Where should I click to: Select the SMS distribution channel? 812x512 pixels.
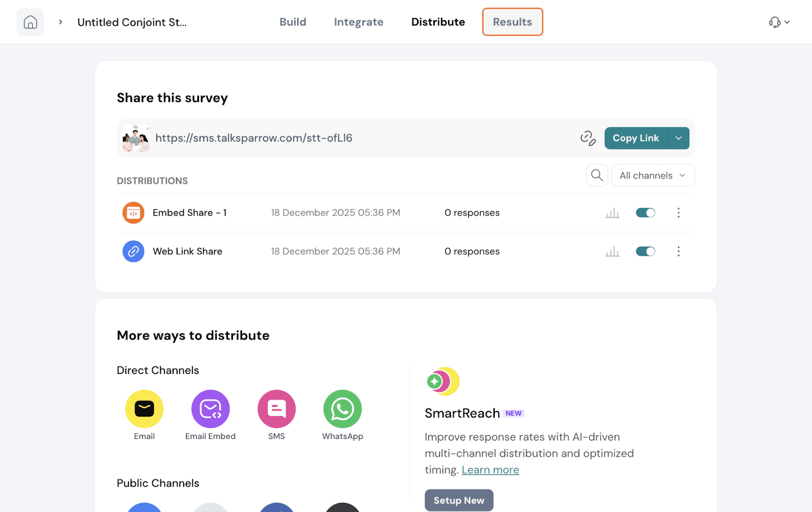click(277, 409)
